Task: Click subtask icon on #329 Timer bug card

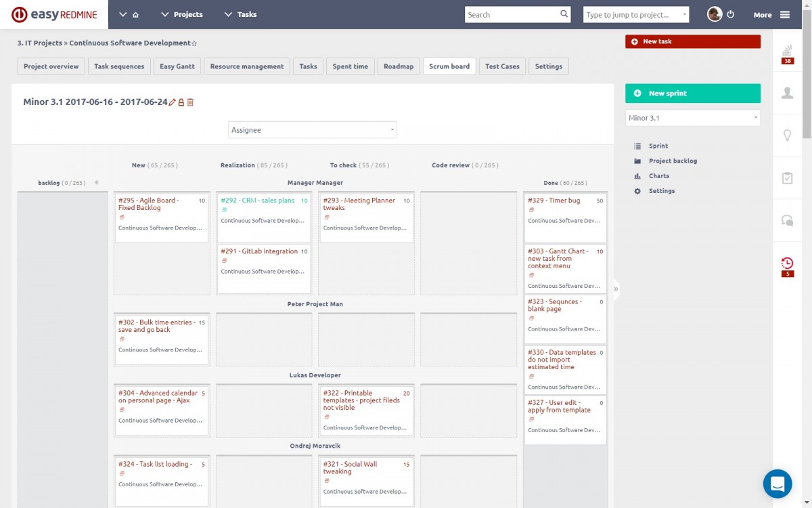Action: point(531,210)
